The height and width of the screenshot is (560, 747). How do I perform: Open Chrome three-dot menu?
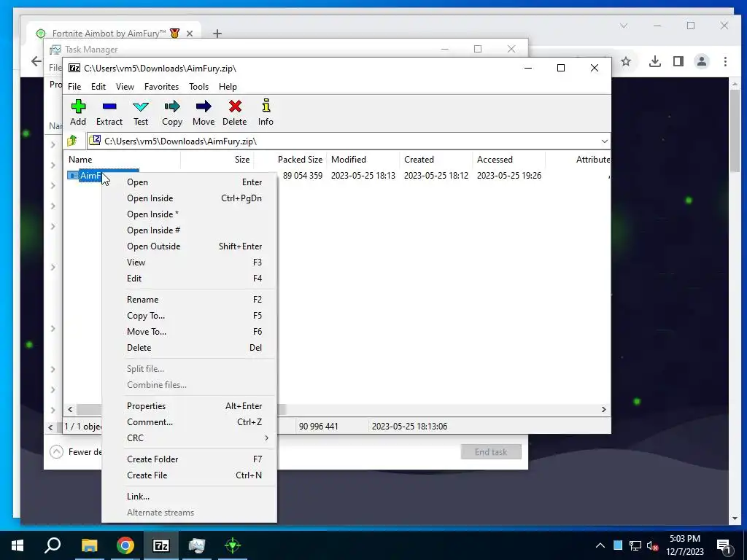pos(725,61)
